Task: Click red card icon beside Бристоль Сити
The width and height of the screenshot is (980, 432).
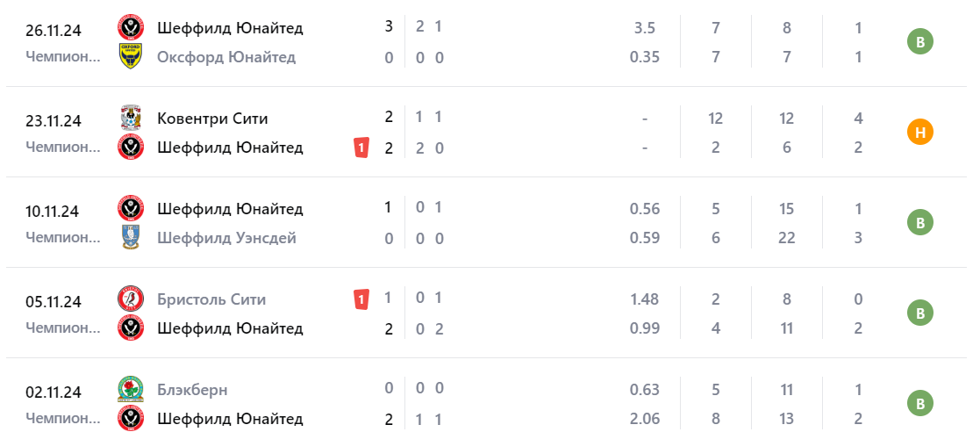Action: pyautogui.click(x=361, y=299)
